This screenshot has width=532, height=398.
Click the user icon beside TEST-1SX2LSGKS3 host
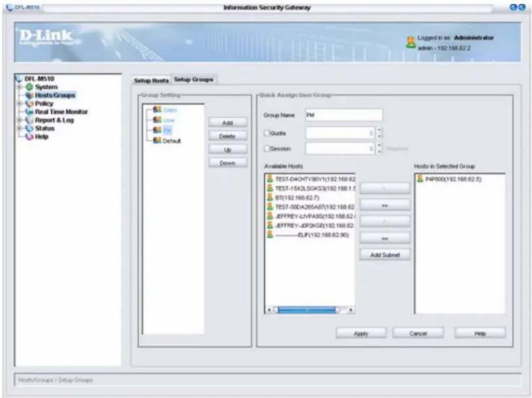(x=270, y=188)
